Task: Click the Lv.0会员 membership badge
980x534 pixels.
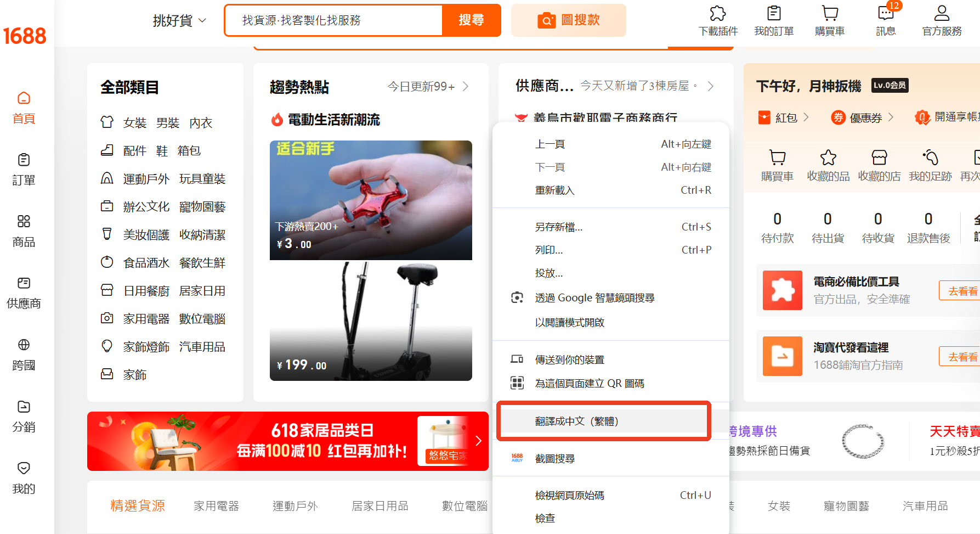Action: (x=890, y=85)
